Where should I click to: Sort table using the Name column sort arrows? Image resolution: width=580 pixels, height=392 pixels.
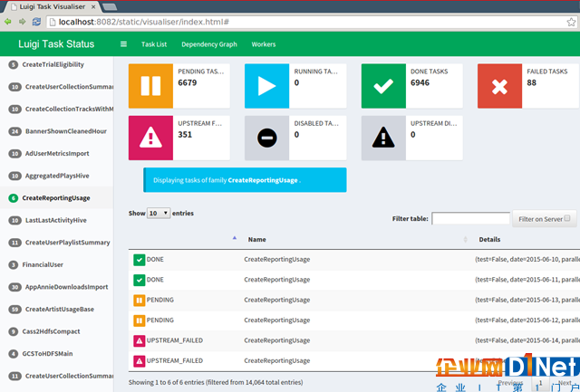point(465,239)
